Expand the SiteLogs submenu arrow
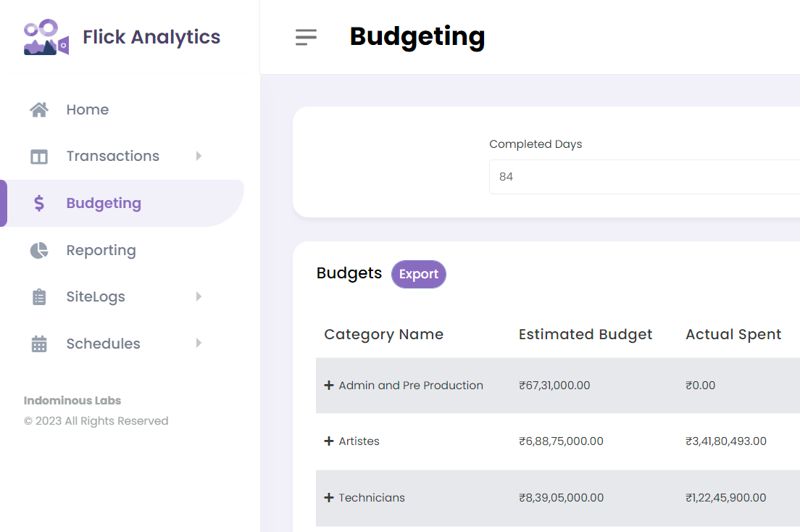 (199, 296)
